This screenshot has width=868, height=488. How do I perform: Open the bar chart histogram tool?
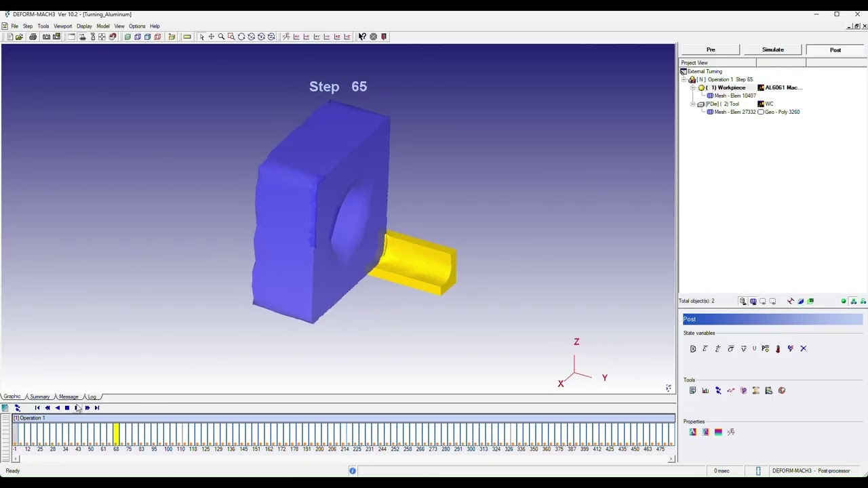pos(705,390)
